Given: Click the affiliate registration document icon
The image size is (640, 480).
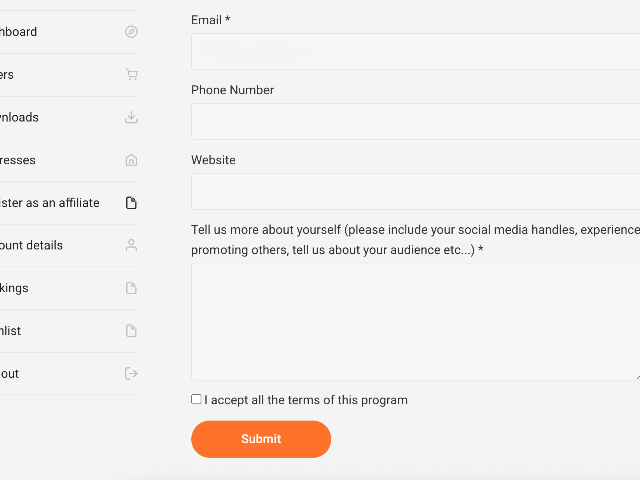Looking at the screenshot, I should 131,203.
